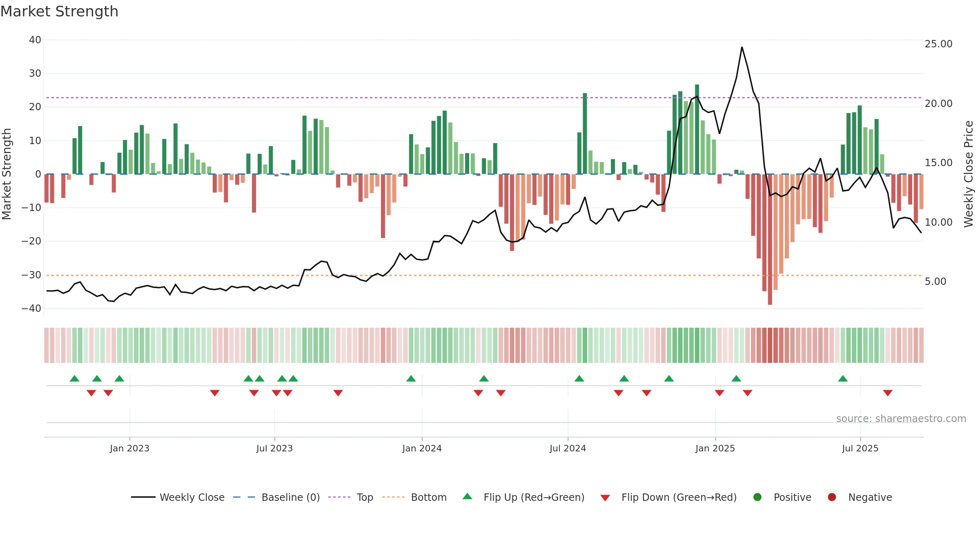Click the last Flip Down marker after Jul 2025
This screenshot has height=551, width=980.
(x=888, y=393)
